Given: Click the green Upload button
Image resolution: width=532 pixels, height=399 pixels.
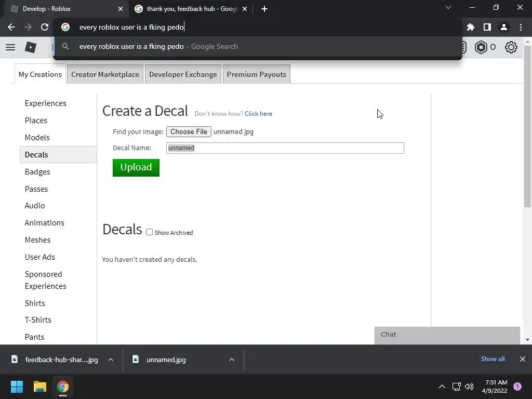Looking at the screenshot, I should pyautogui.click(x=136, y=168).
